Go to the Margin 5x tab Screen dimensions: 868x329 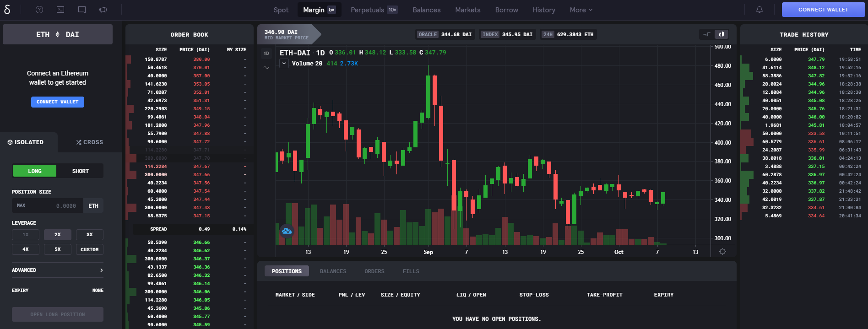point(320,10)
